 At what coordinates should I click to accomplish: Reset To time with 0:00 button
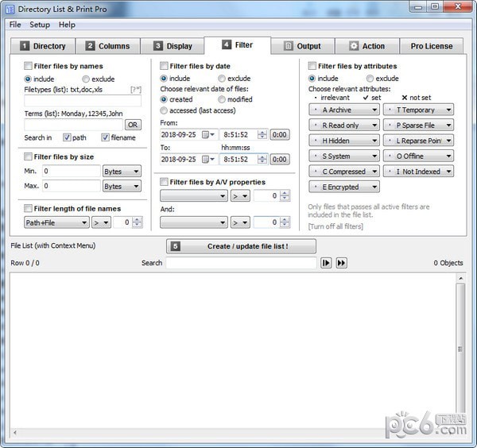tap(280, 159)
